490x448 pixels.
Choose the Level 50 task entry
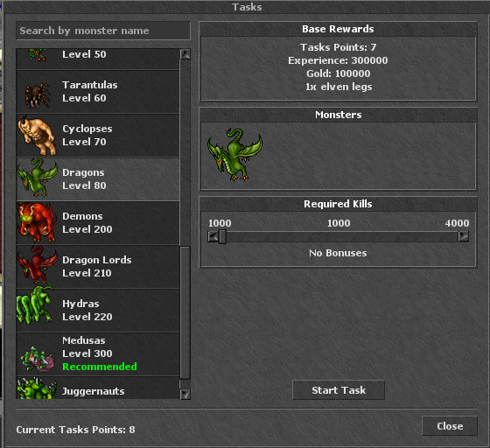tap(98, 59)
